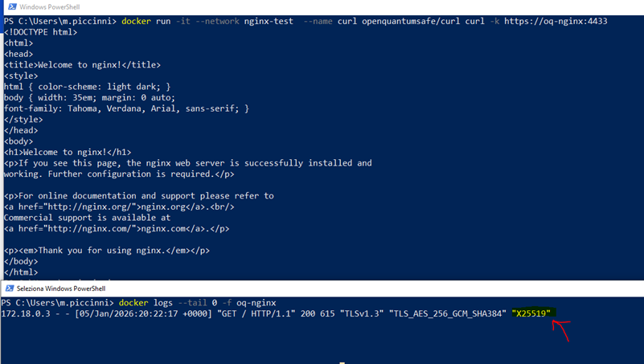Click the "GET / HTTP/1.1" request text
This screenshot has width=644, height=364.
257,313
